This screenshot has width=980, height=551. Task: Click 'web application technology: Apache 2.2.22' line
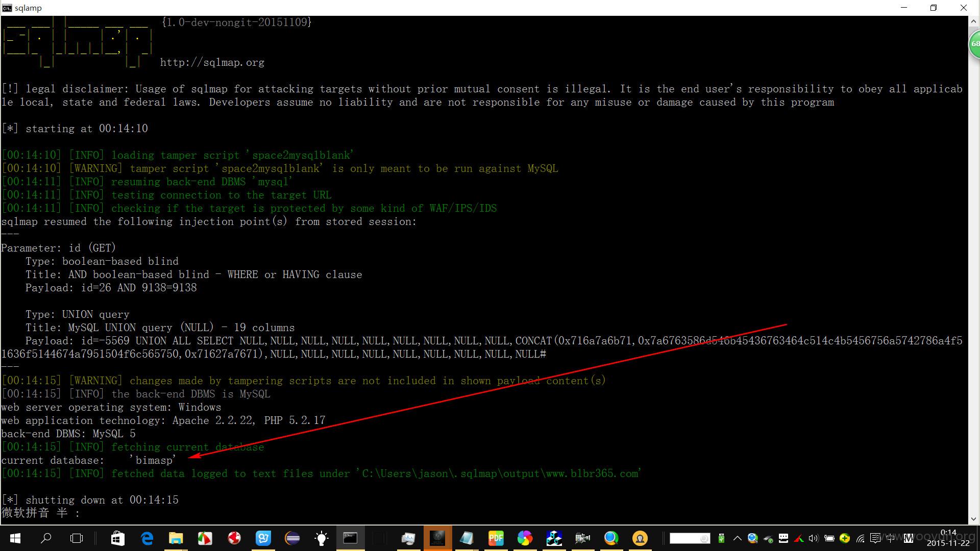point(163,420)
